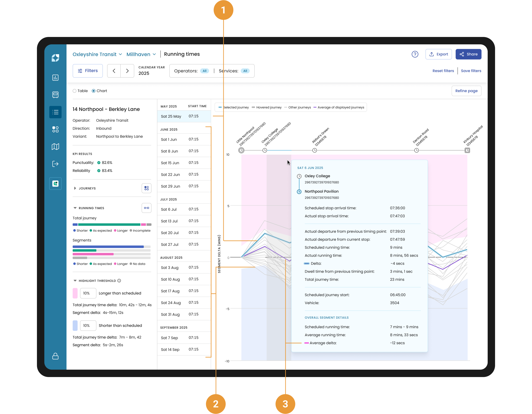Click the lock icon in sidebar
Image resolution: width=532 pixels, height=414 pixels.
(55, 356)
